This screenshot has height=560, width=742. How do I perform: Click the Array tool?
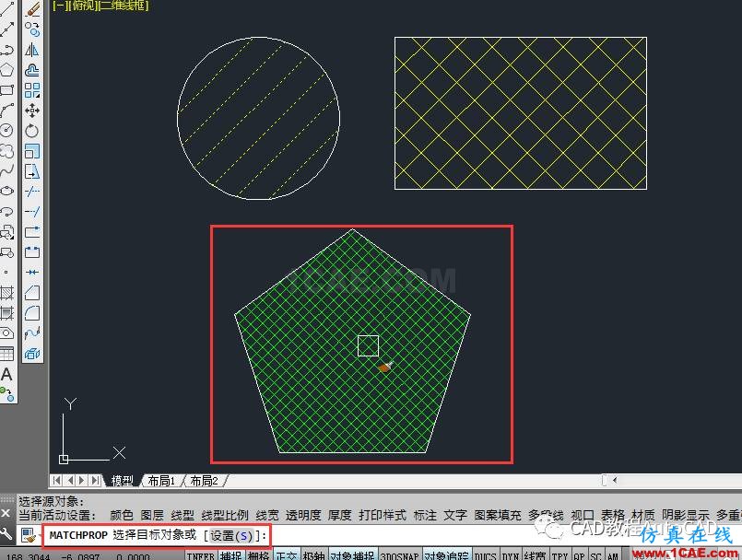[x=32, y=90]
